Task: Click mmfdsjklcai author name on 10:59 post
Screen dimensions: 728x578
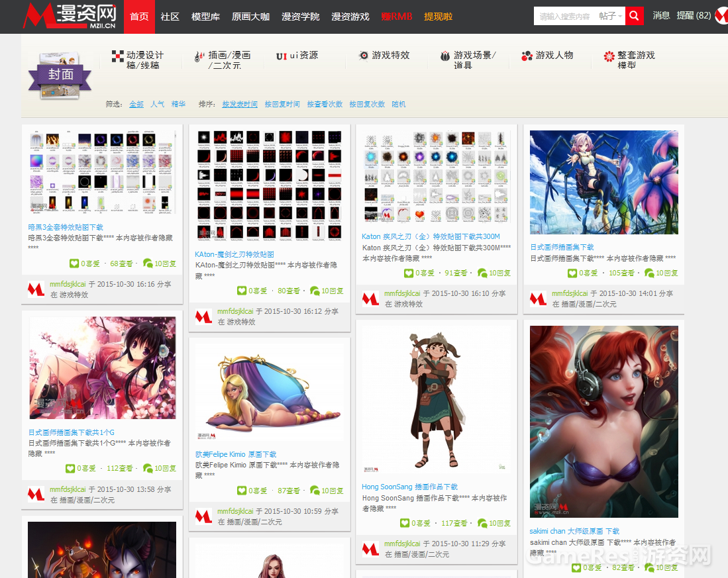Action: pos(235,511)
